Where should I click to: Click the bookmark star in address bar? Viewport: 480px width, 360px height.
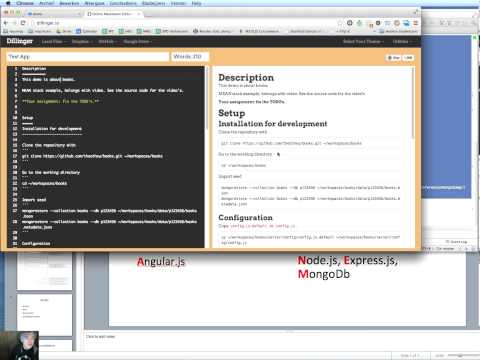pos(340,23)
